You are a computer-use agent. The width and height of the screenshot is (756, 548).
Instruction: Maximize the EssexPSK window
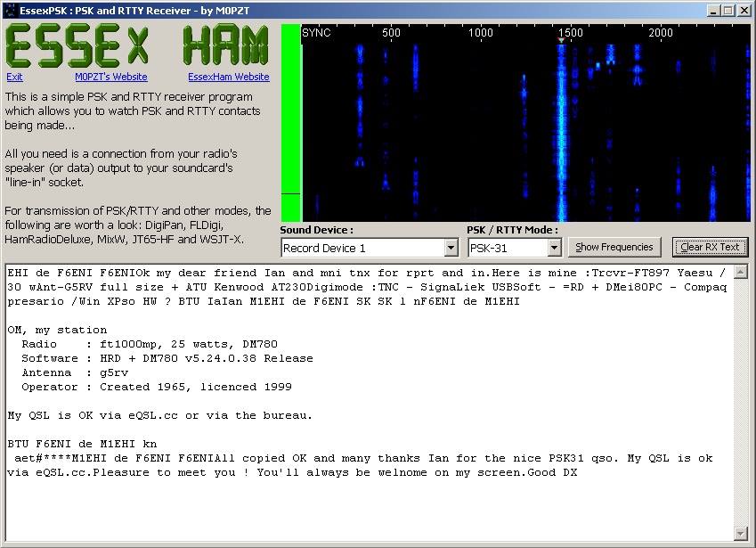728,10
